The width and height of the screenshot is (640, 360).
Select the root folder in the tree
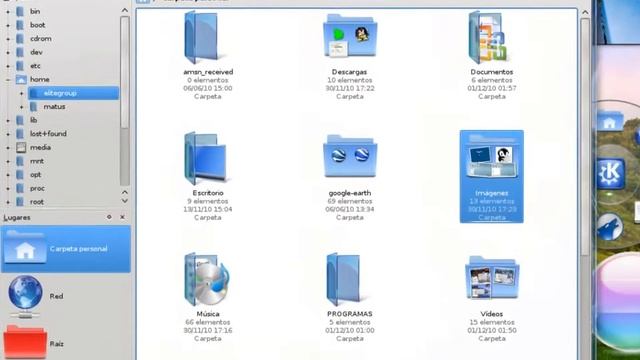click(x=36, y=202)
